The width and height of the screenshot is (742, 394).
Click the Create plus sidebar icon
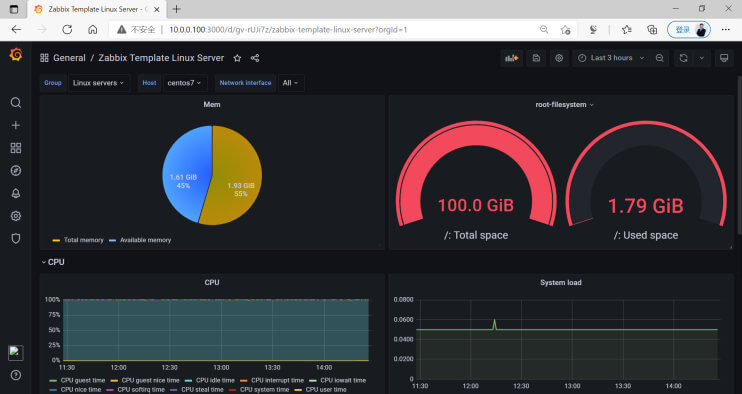(16, 125)
